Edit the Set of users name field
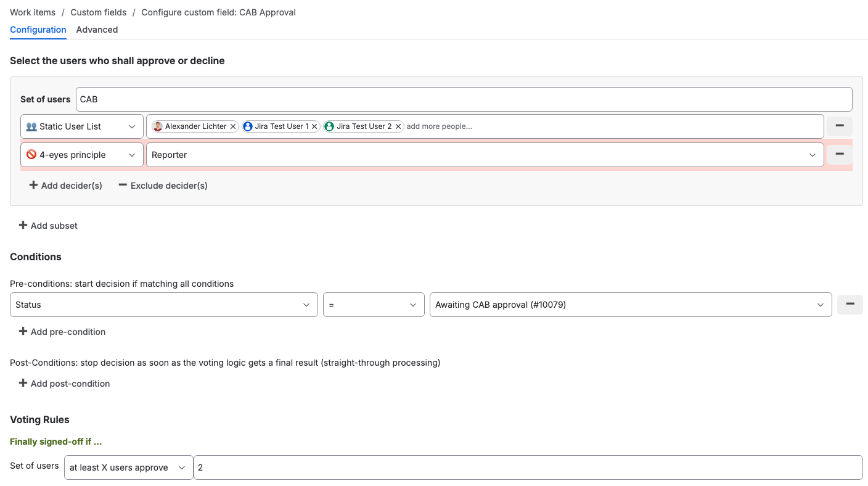The width and height of the screenshot is (868, 486). (464, 99)
